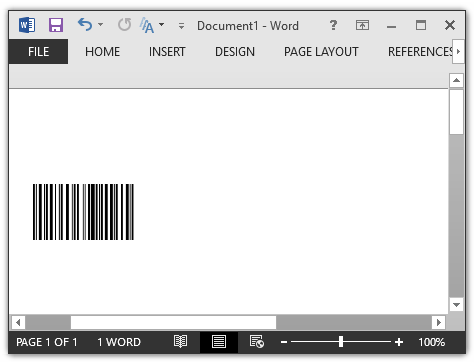Click the PAGE 1 OF 1 status
The height and width of the screenshot is (364, 476).
coord(47,342)
